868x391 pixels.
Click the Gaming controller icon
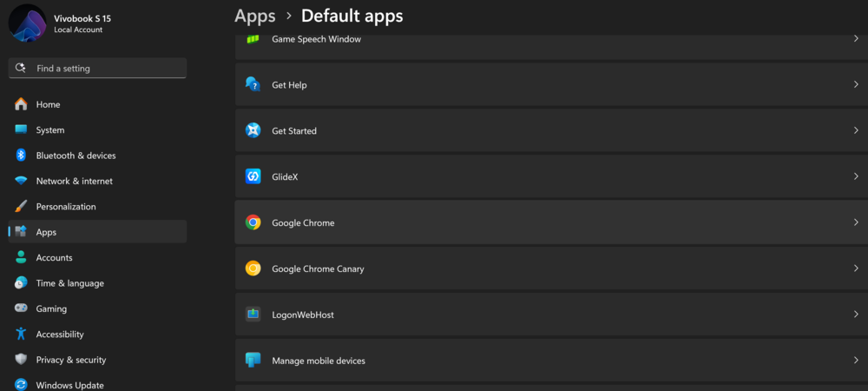(x=21, y=308)
